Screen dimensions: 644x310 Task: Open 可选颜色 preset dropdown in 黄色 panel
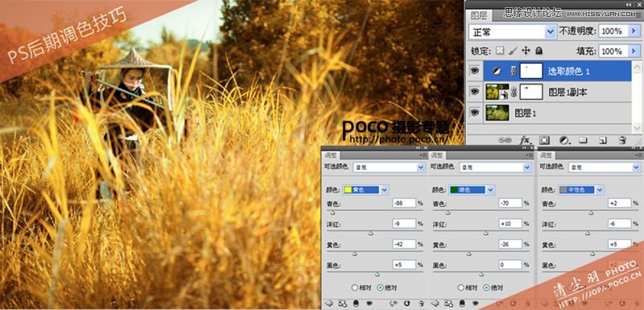pyautogui.click(x=390, y=167)
